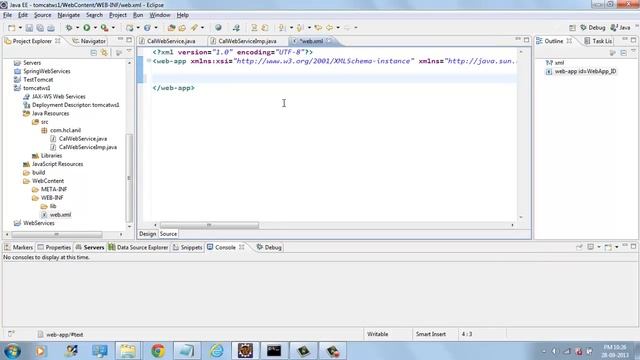Open Project Explorer view menu arrow
Image resolution: width=640 pixels, height=360 pixels.
(x=129, y=51)
